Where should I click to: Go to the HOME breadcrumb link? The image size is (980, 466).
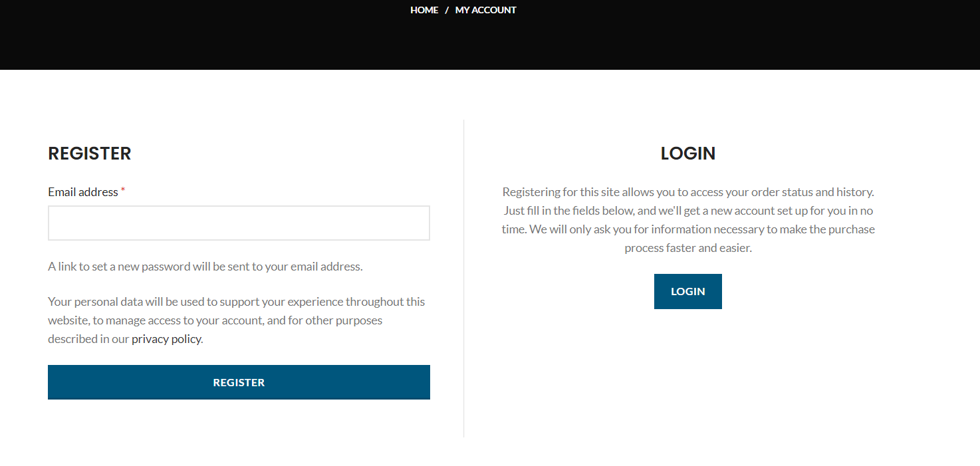pyautogui.click(x=424, y=10)
